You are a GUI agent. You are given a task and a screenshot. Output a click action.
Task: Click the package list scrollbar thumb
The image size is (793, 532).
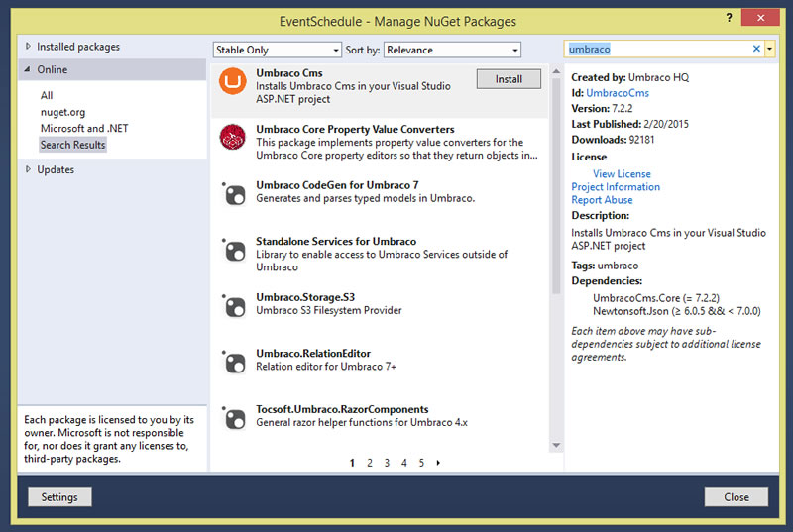click(556, 185)
